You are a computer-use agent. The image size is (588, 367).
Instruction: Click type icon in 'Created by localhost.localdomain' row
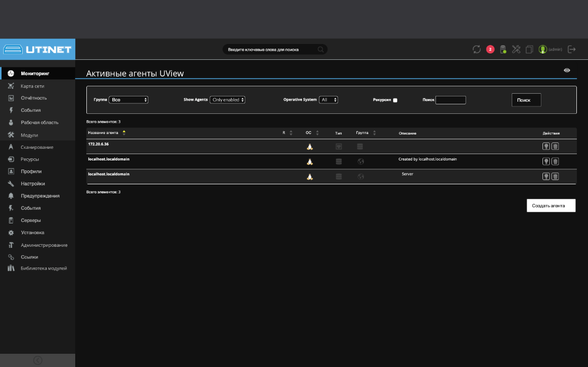pyautogui.click(x=338, y=162)
